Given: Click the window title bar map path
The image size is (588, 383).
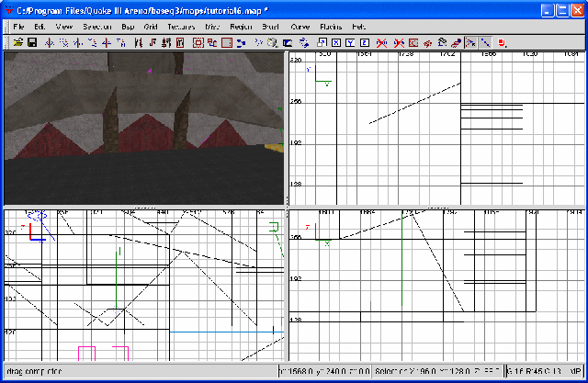Looking at the screenshot, I should [142, 10].
